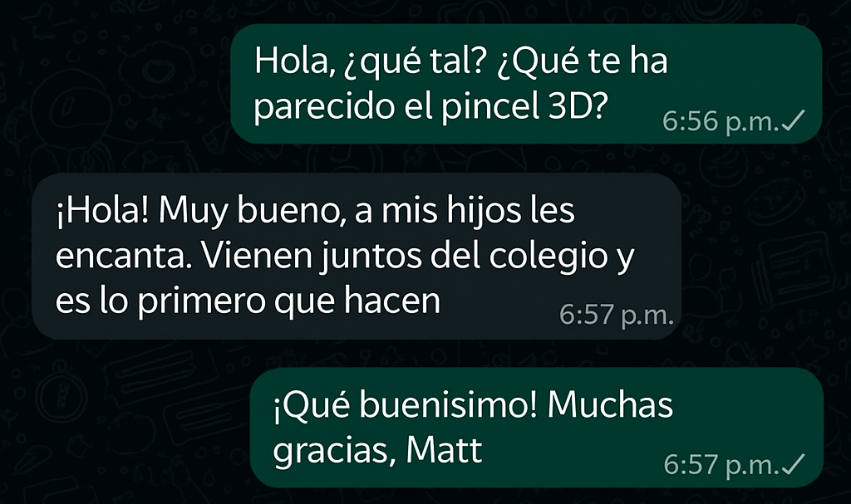
Task: Select the '¡Hola! Muy bueno' received message
Action: tap(357, 257)
